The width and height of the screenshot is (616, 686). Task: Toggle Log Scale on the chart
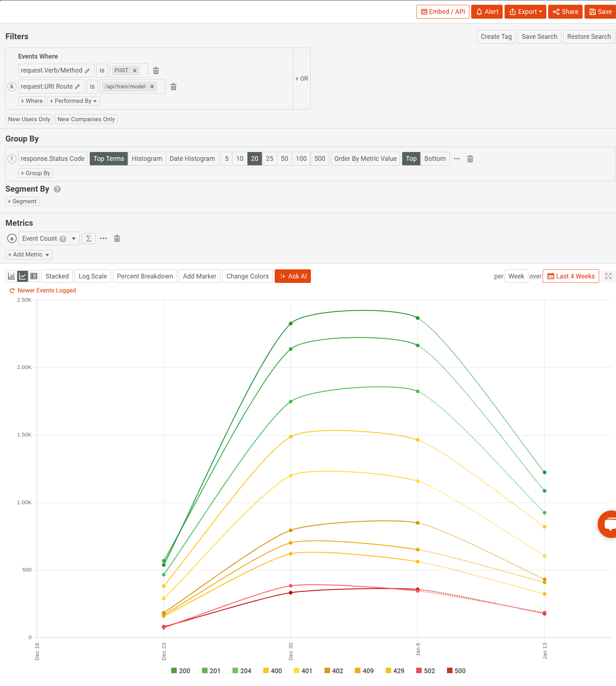[x=92, y=276]
